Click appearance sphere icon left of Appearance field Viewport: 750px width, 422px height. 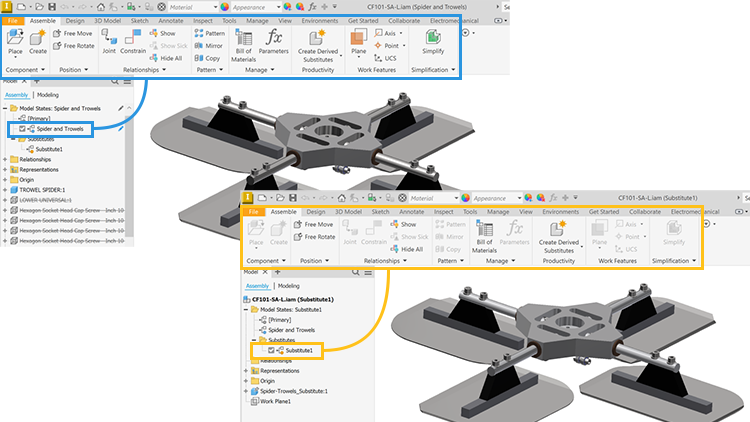pos(224,7)
